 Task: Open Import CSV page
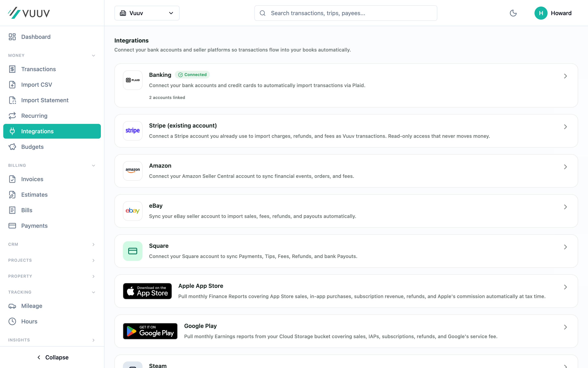tap(52, 85)
